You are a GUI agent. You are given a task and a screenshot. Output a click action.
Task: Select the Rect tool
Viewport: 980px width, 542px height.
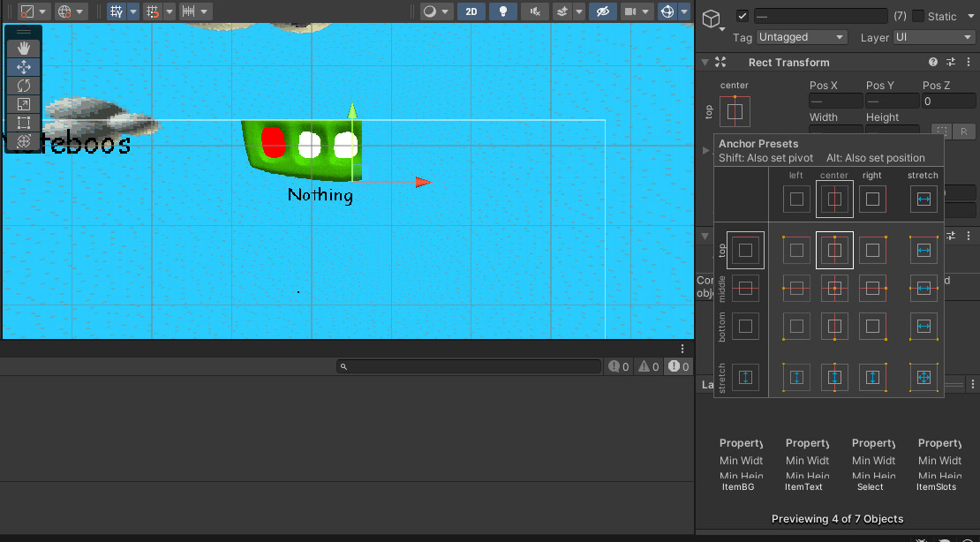coord(24,123)
